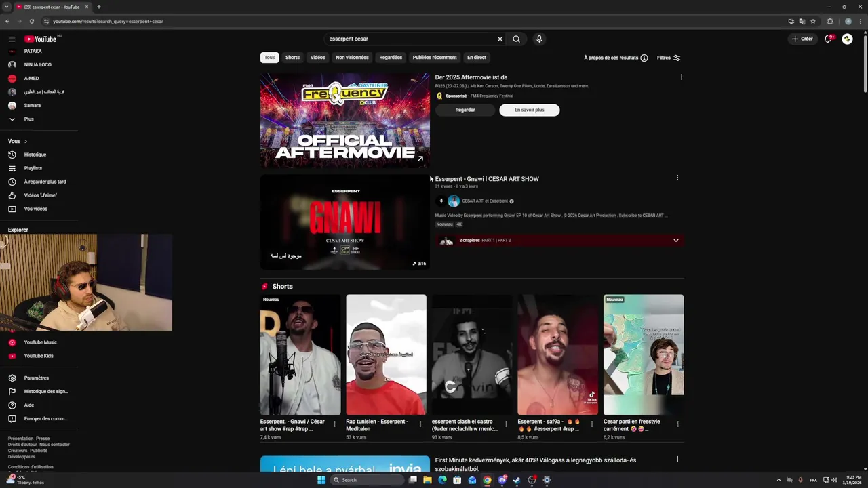Select the Non visionnées filter chip
The image size is (868, 488).
(x=352, y=58)
